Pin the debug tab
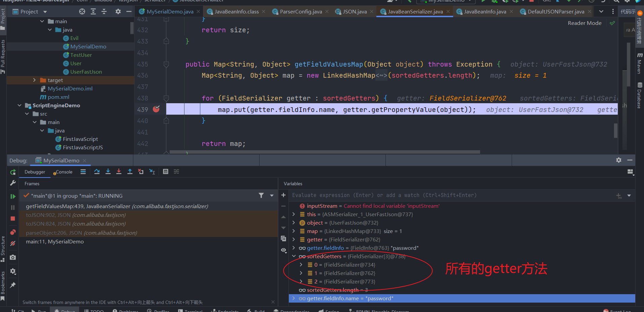The height and width of the screenshot is (312, 644). (13, 285)
